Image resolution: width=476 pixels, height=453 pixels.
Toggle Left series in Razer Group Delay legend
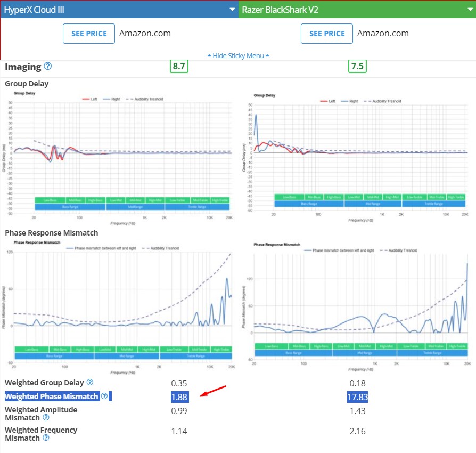pyautogui.click(x=327, y=101)
